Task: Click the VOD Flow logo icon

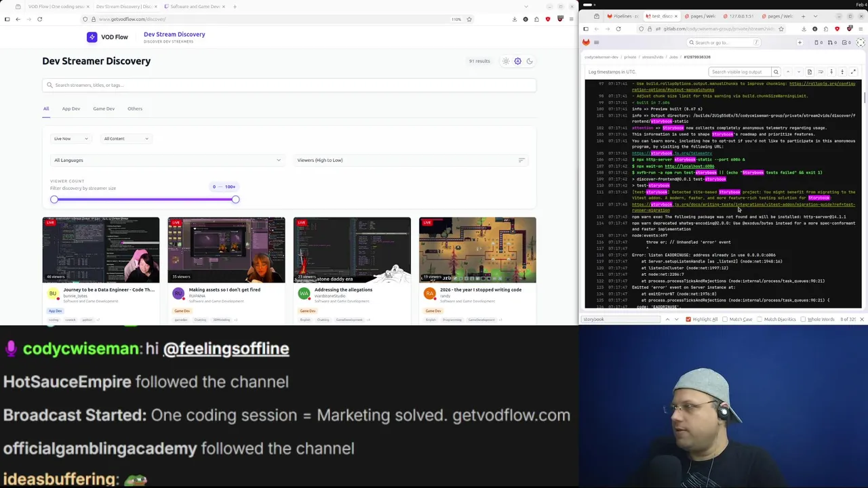Action: 92,37
